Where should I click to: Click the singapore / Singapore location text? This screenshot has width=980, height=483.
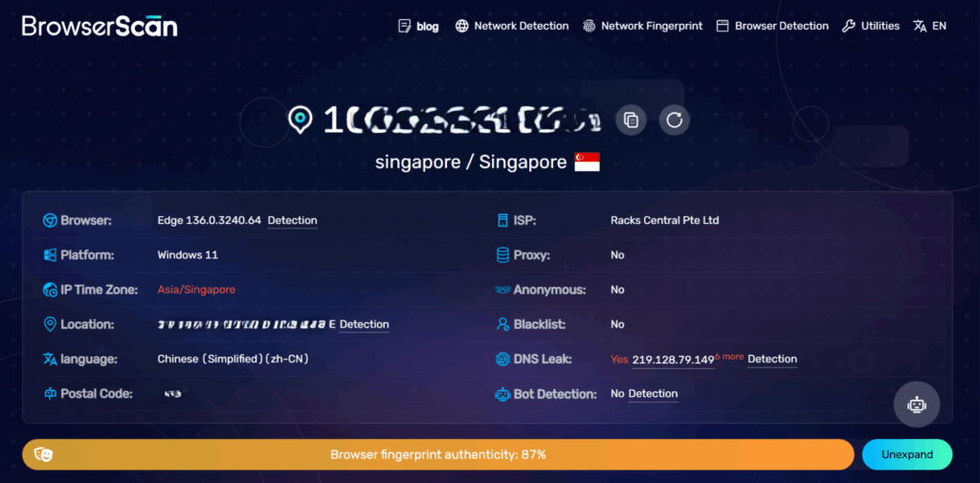point(471,163)
